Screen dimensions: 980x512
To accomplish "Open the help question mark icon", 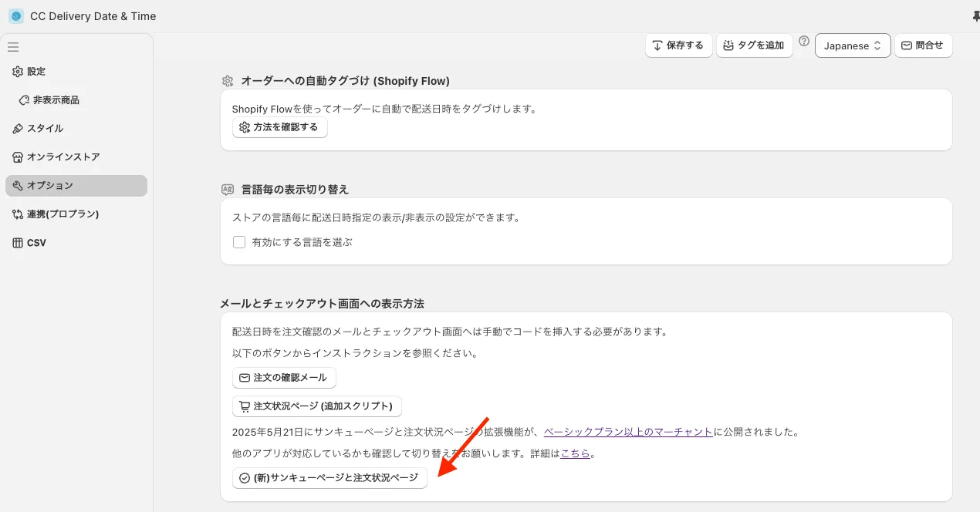I will 804,42.
